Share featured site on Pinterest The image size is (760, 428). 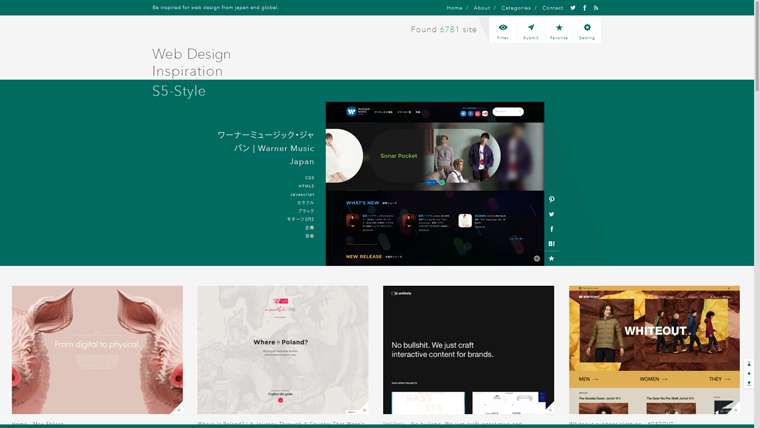(551, 200)
